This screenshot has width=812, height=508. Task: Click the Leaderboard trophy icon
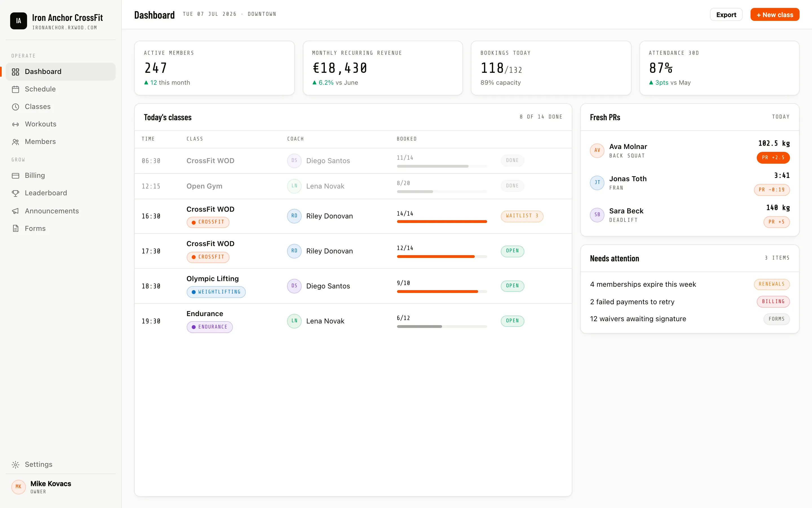[x=16, y=193]
